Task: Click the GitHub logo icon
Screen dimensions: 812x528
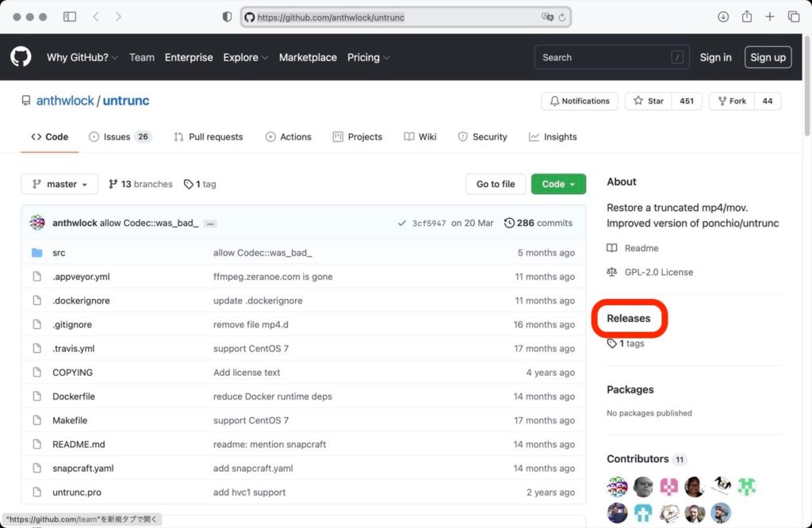Action: click(20, 57)
